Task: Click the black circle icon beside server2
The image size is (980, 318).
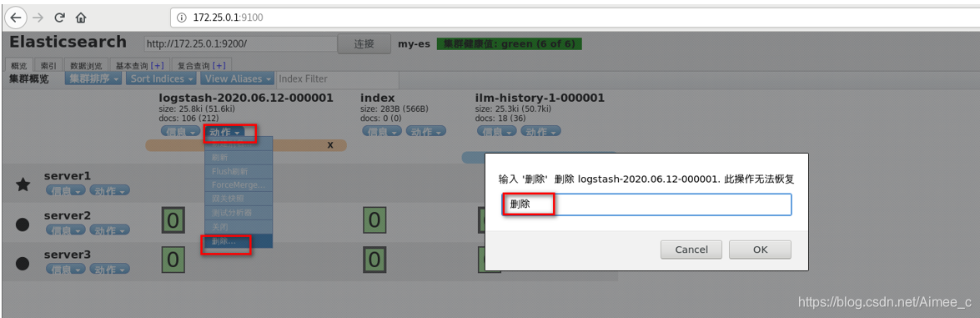Action: pos(22,224)
